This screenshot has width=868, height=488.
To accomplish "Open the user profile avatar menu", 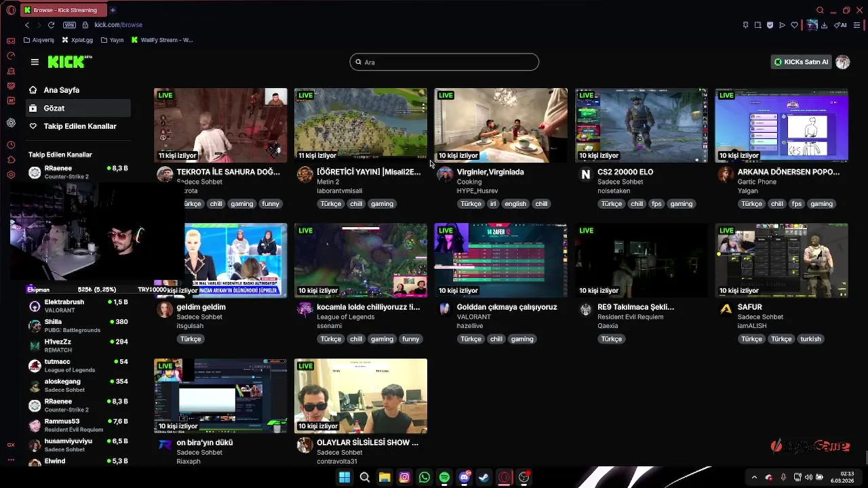I will click(x=843, y=62).
